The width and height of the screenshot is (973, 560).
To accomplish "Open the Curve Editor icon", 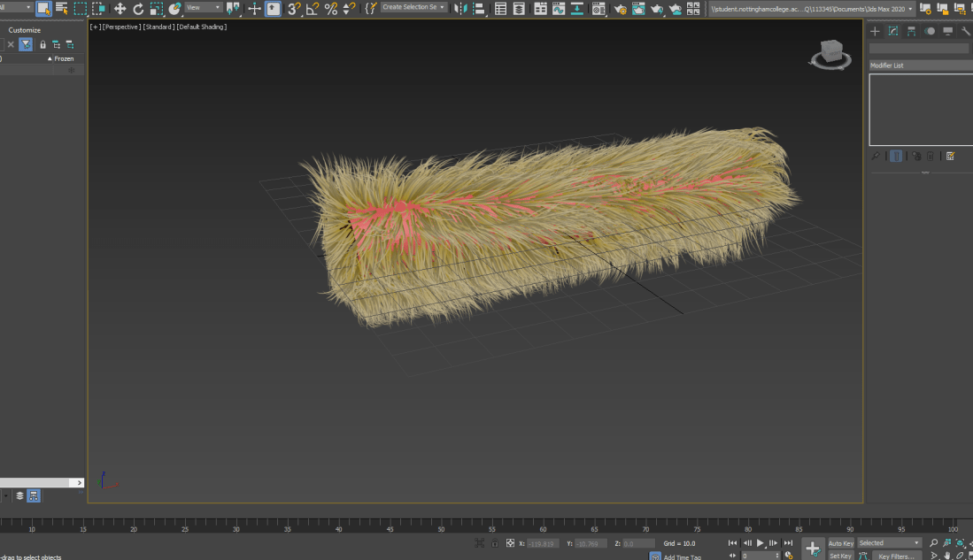I will point(559,9).
